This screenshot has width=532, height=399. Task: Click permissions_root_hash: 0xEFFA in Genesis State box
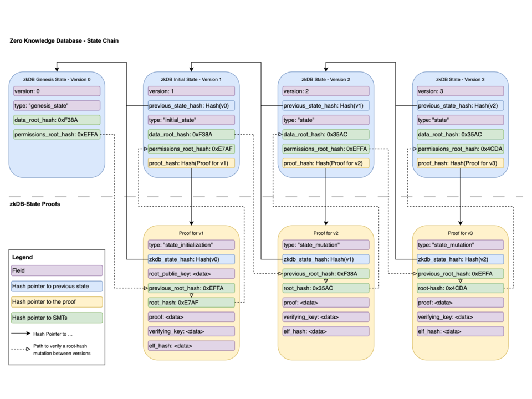click(57, 134)
